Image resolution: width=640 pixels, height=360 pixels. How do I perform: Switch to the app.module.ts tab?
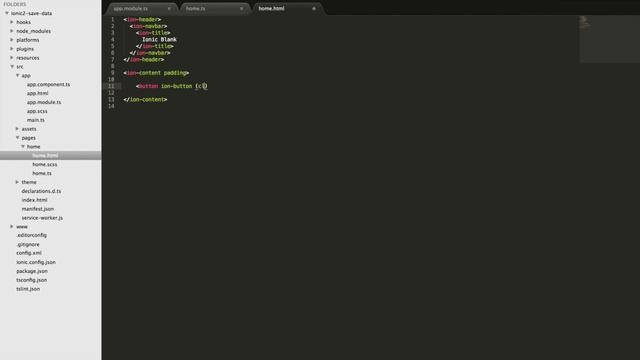click(x=142, y=9)
